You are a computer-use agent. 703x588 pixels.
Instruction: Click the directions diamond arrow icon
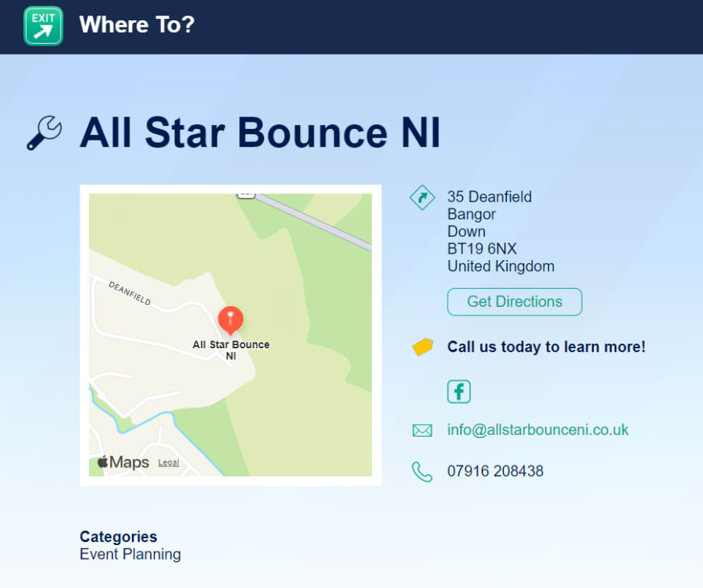[422, 198]
